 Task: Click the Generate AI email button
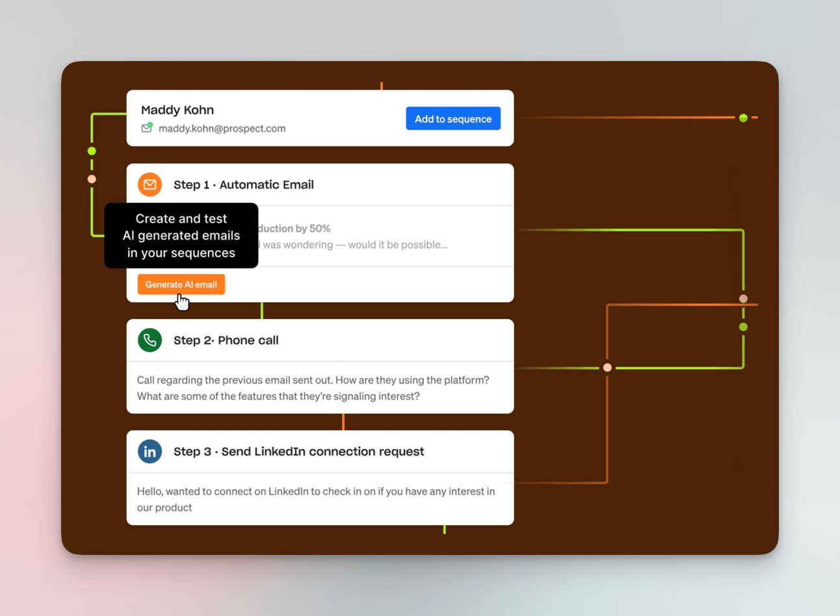(181, 285)
